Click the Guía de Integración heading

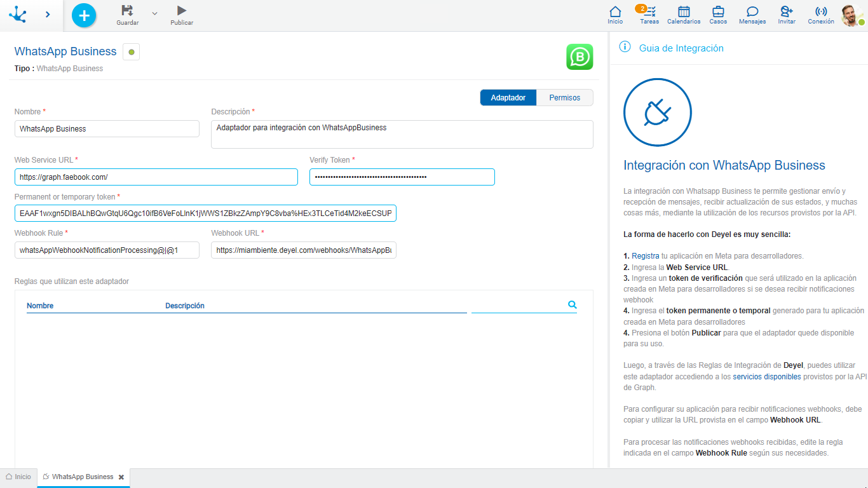[681, 48]
